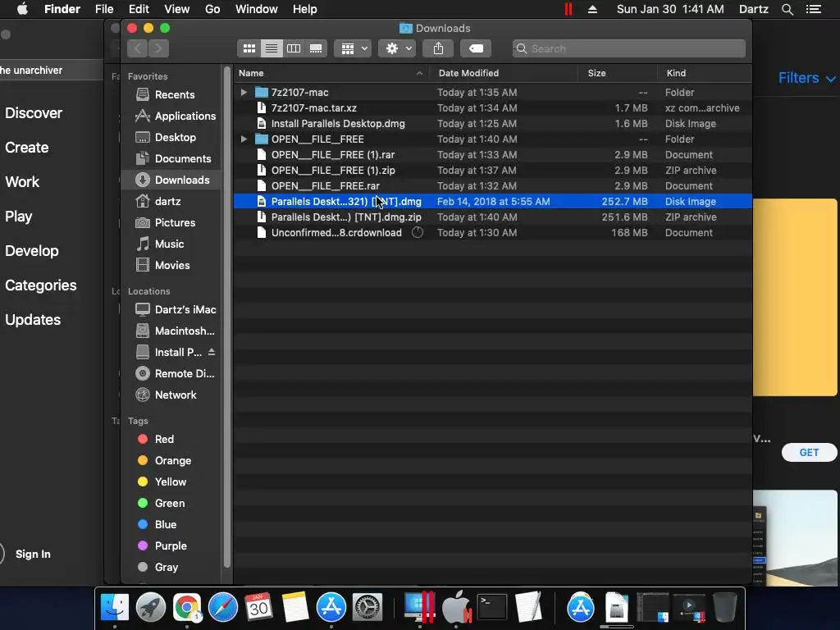Open Network location in sidebar

(171, 395)
